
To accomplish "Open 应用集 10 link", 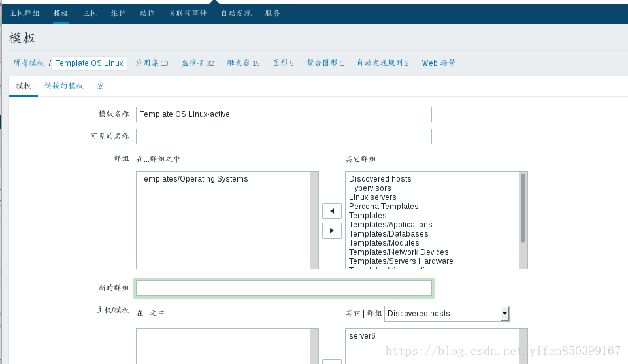I will pyautogui.click(x=152, y=63).
